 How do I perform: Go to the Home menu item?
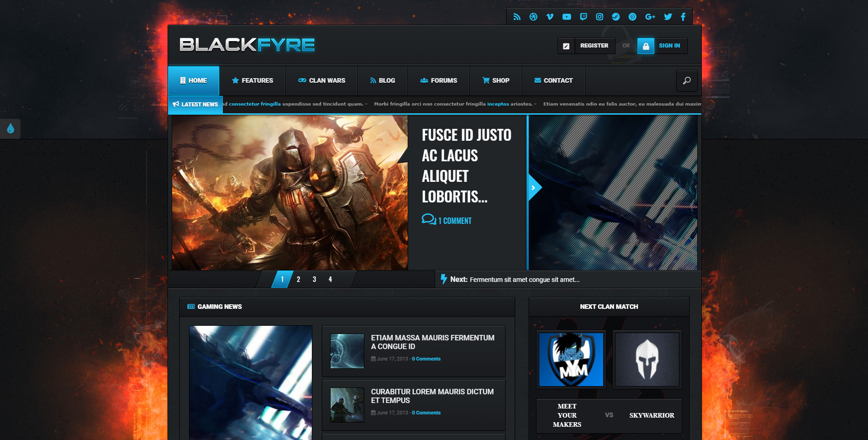(194, 80)
